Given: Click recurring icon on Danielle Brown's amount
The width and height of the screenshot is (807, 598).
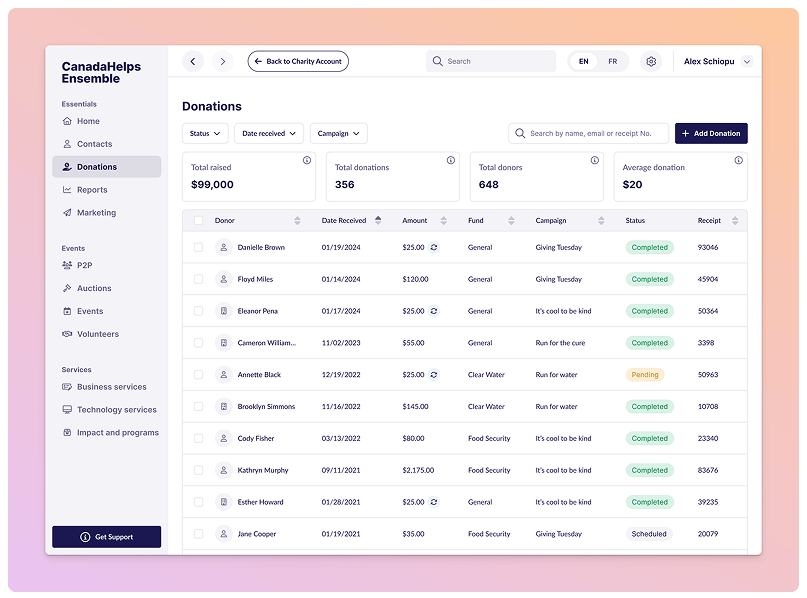Looking at the screenshot, I should [x=434, y=247].
